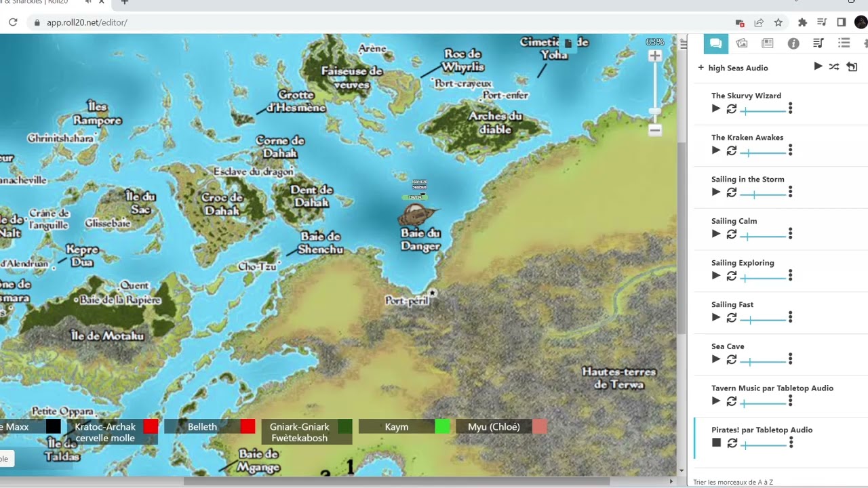Toggle loop on The Skurvy Wizard
868x488 pixels.
pos(732,108)
